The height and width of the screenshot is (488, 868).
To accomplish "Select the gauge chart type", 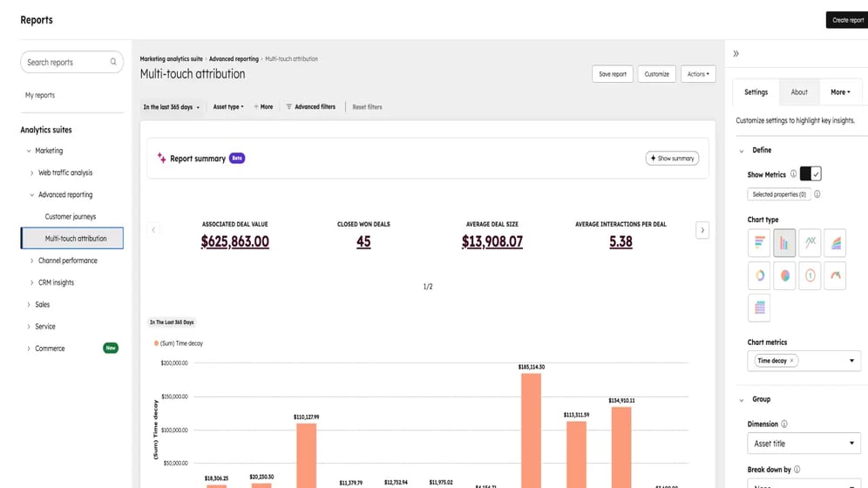I will coord(836,275).
